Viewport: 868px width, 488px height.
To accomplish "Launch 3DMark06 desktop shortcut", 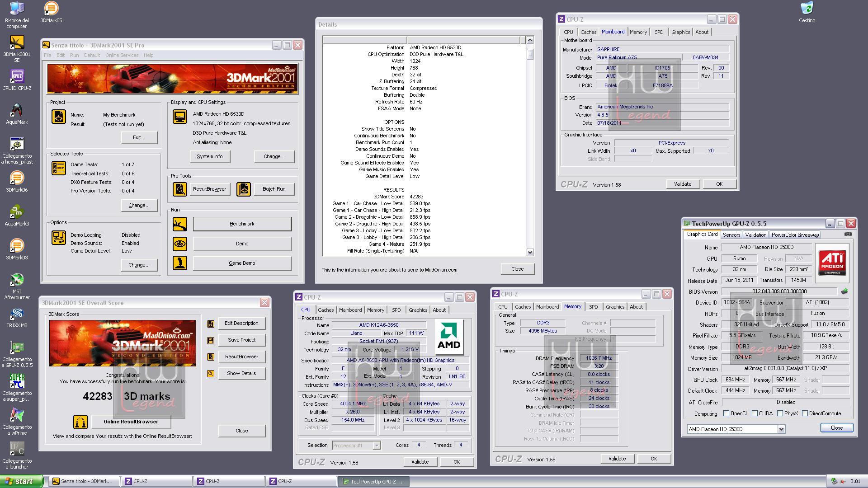I will [x=17, y=182].
